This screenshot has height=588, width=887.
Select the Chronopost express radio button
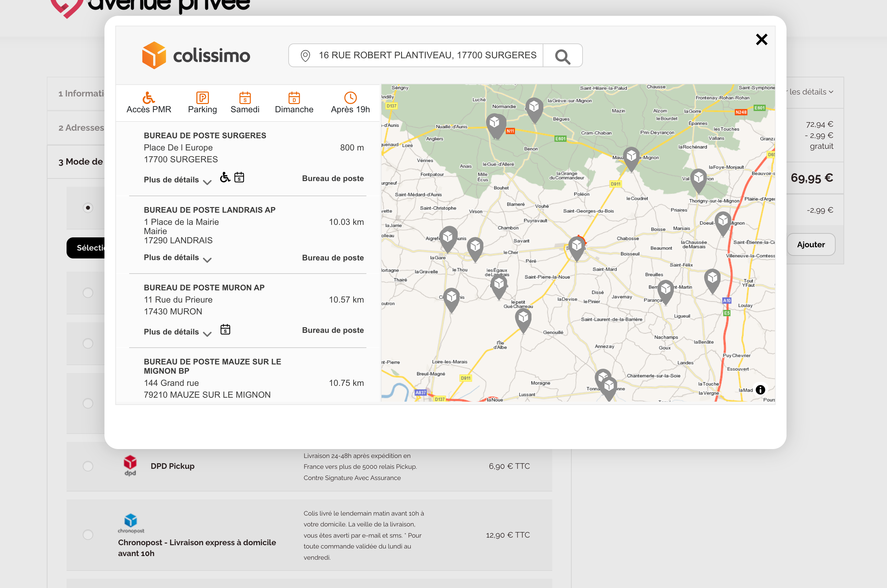point(88,534)
